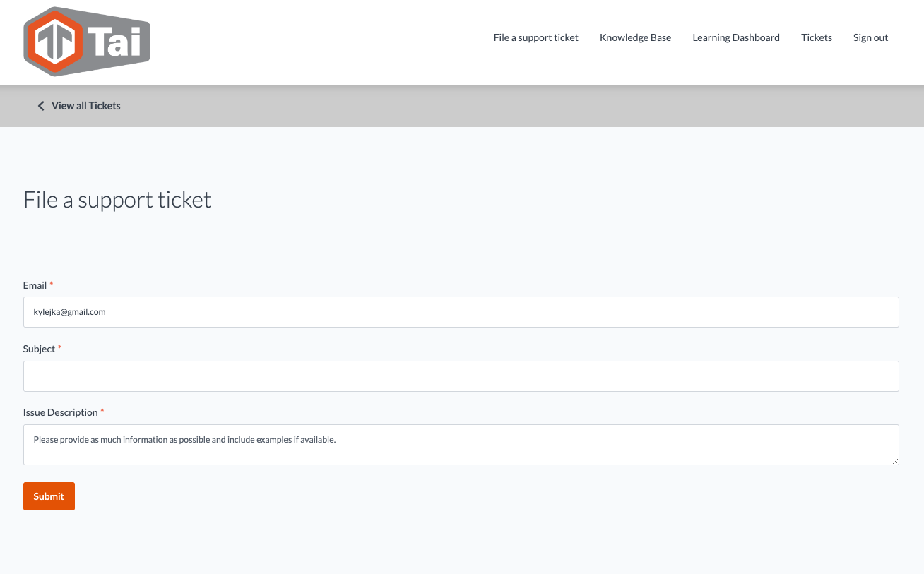The image size is (924, 574).
Task: Click the red asterisk beside Email
Action: 52,285
